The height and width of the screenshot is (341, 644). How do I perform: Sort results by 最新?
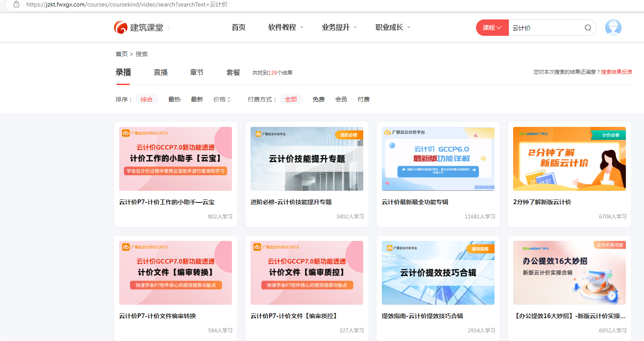point(197,99)
